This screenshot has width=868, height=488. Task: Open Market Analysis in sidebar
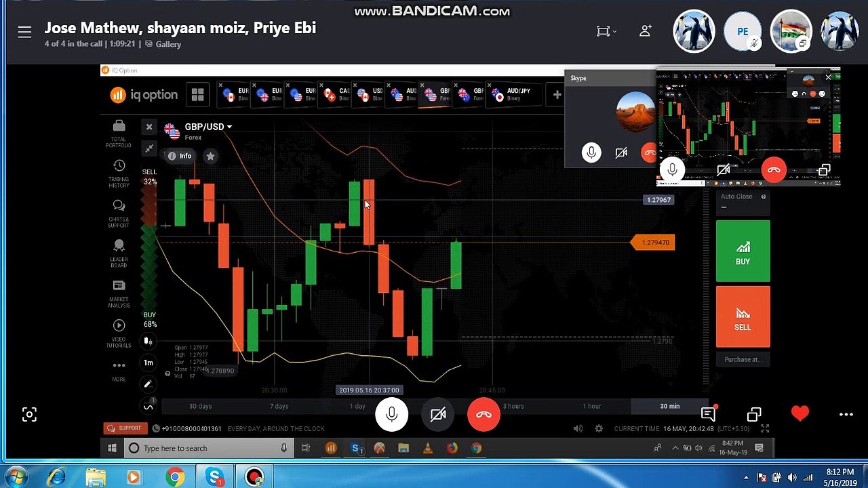coord(119,294)
